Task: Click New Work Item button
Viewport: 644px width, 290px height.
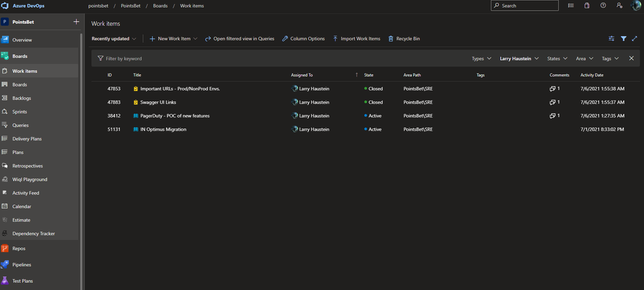Action: [170, 39]
